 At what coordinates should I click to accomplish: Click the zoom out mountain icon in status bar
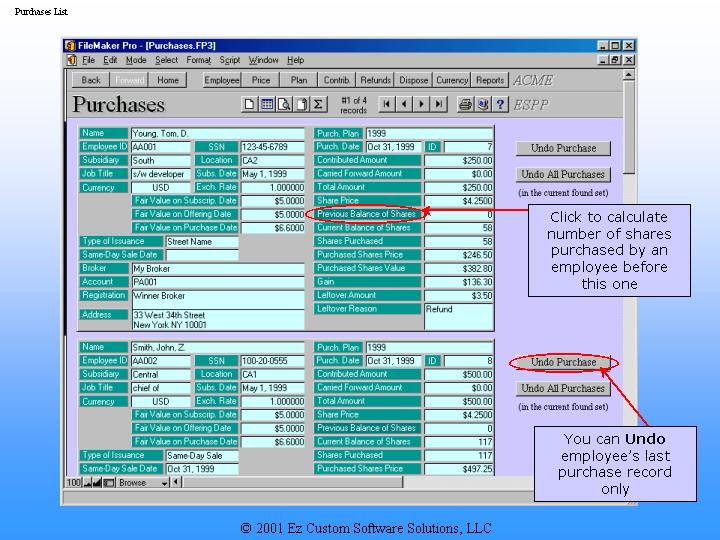[87, 483]
